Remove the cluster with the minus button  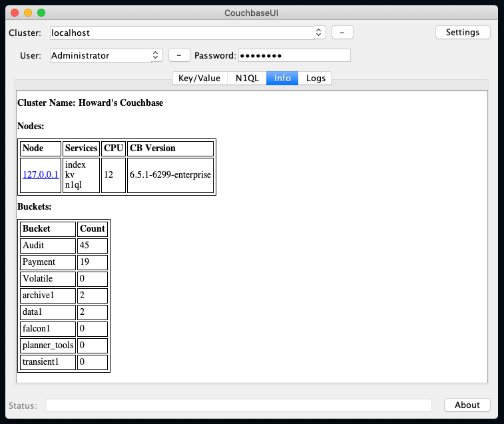coord(342,33)
